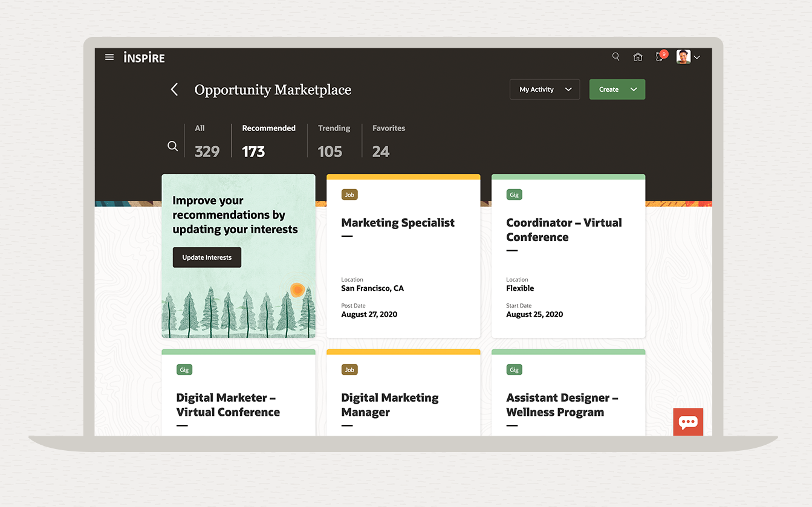Screen dimensions: 812x507
Task: Select the Recommended tab
Action: tap(268, 141)
